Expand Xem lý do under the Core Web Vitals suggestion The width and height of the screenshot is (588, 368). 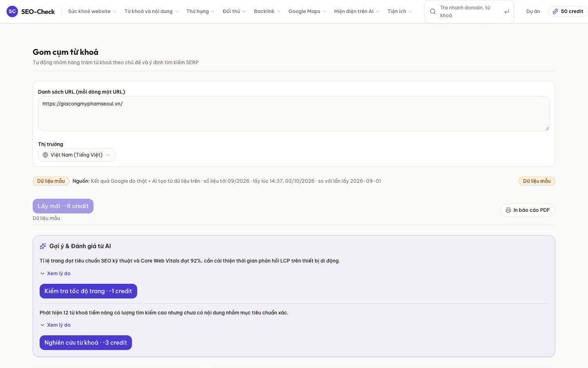(x=55, y=274)
